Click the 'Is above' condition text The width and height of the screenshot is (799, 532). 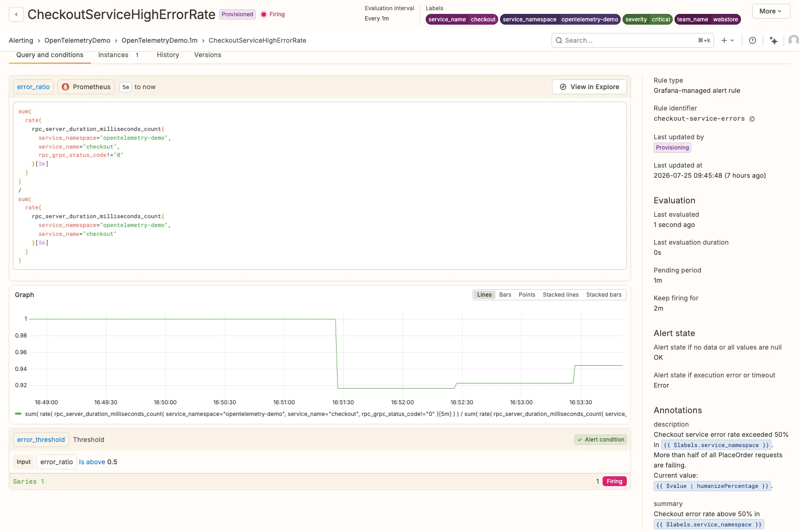click(92, 462)
